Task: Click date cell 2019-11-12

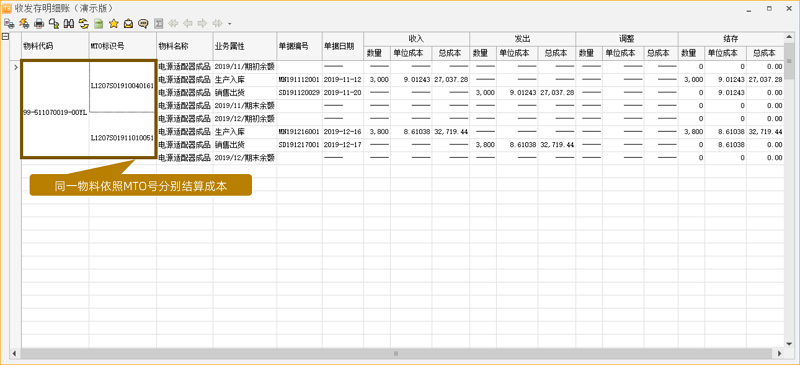Action: [343, 80]
